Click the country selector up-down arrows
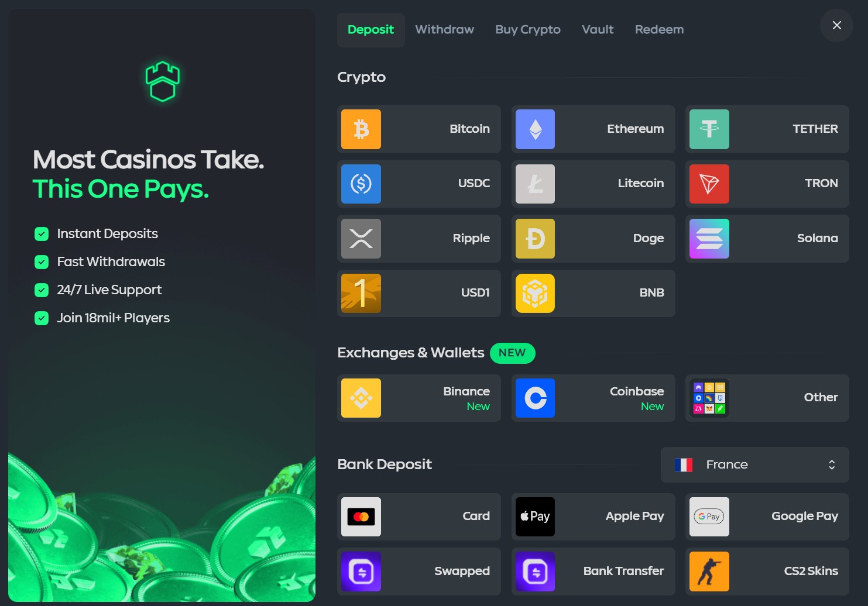 tap(832, 465)
